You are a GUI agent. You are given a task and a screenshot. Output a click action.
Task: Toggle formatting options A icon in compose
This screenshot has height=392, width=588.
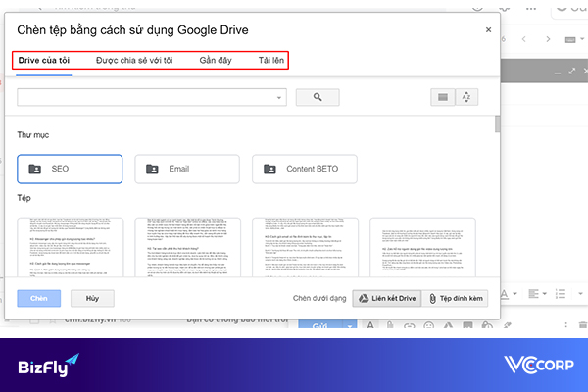click(x=370, y=324)
